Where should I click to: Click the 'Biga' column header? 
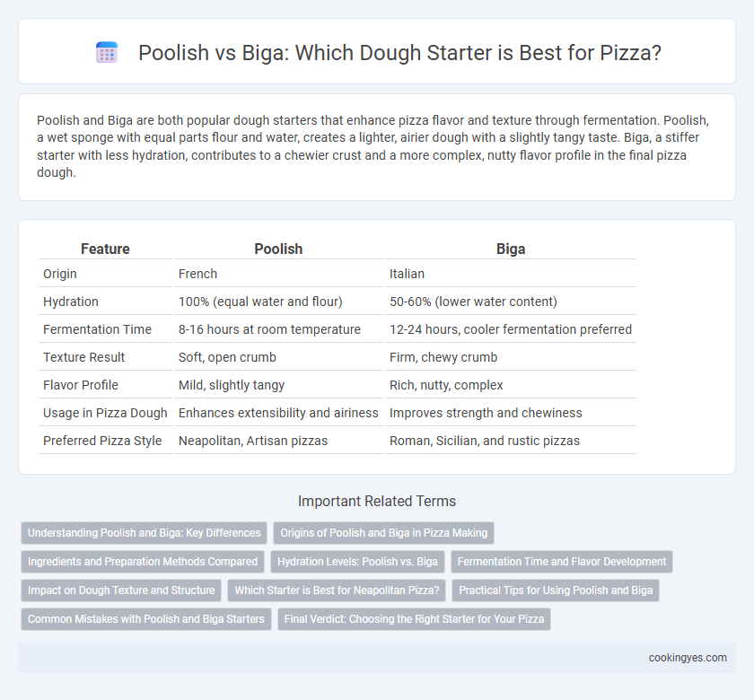click(511, 249)
